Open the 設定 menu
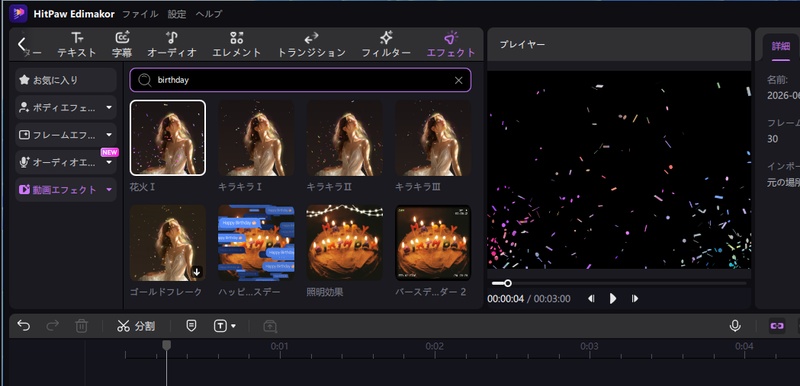This screenshot has width=800, height=386. pyautogui.click(x=177, y=14)
